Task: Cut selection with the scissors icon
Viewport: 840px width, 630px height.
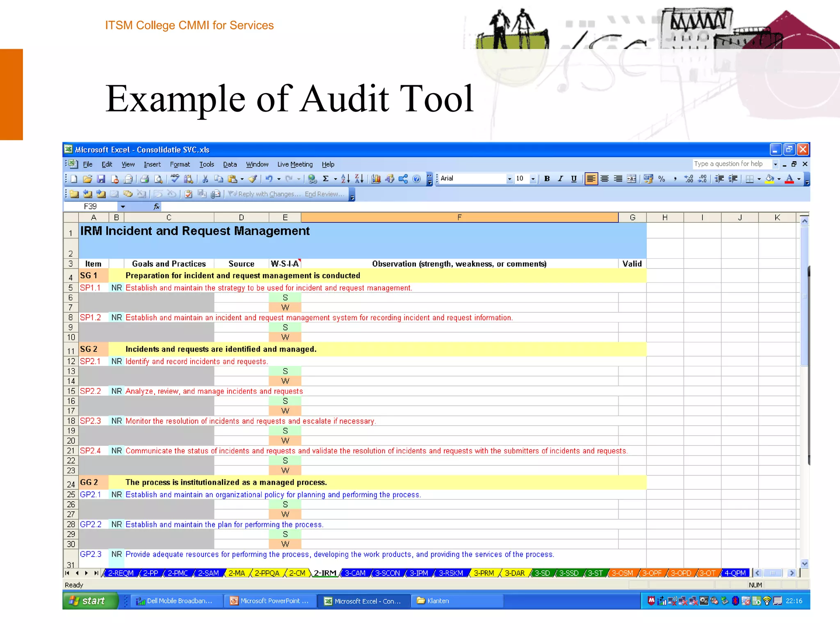Action: click(x=205, y=179)
